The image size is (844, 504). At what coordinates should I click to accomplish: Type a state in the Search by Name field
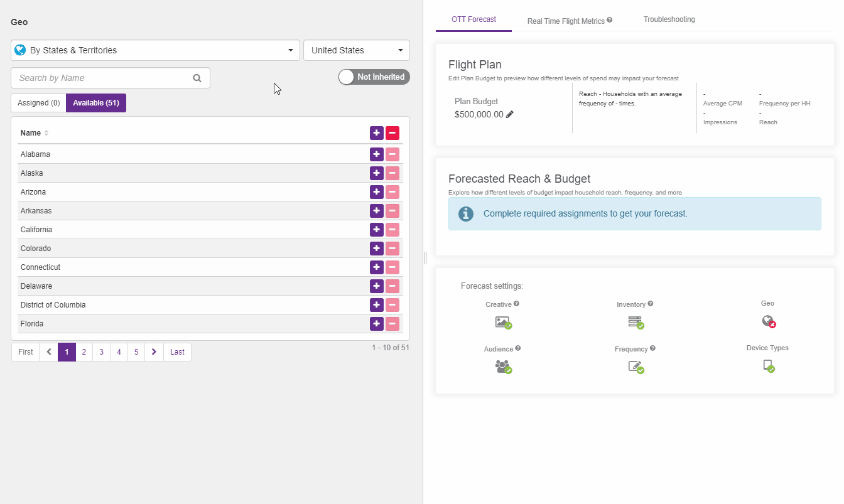click(100, 78)
